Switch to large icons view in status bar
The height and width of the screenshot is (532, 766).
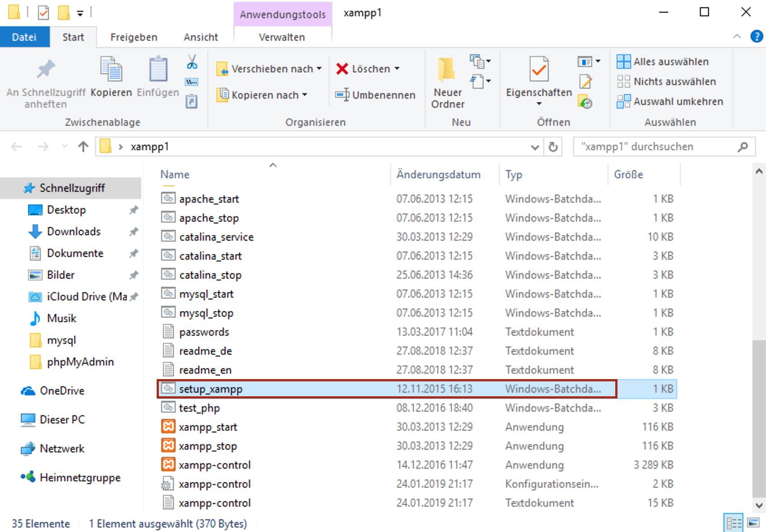753,523
